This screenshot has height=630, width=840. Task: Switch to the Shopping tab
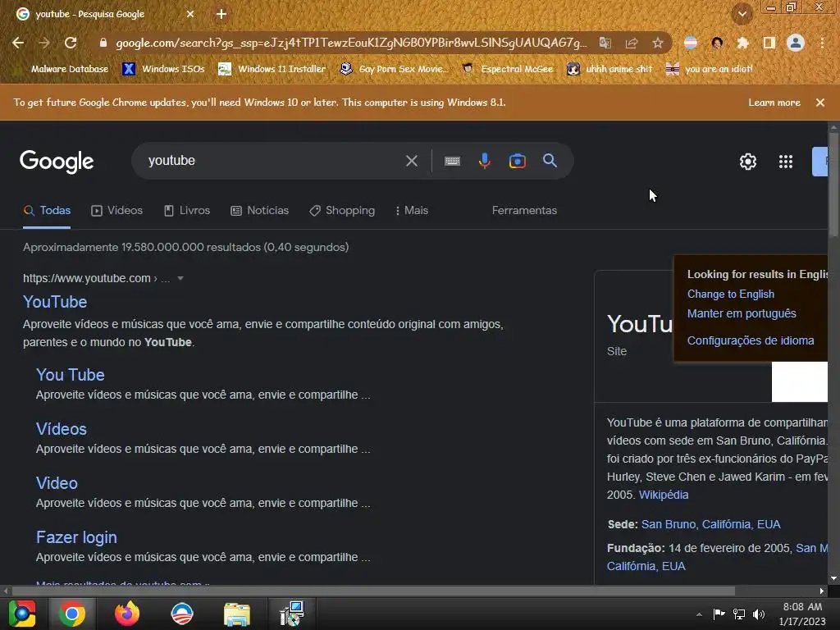click(342, 211)
